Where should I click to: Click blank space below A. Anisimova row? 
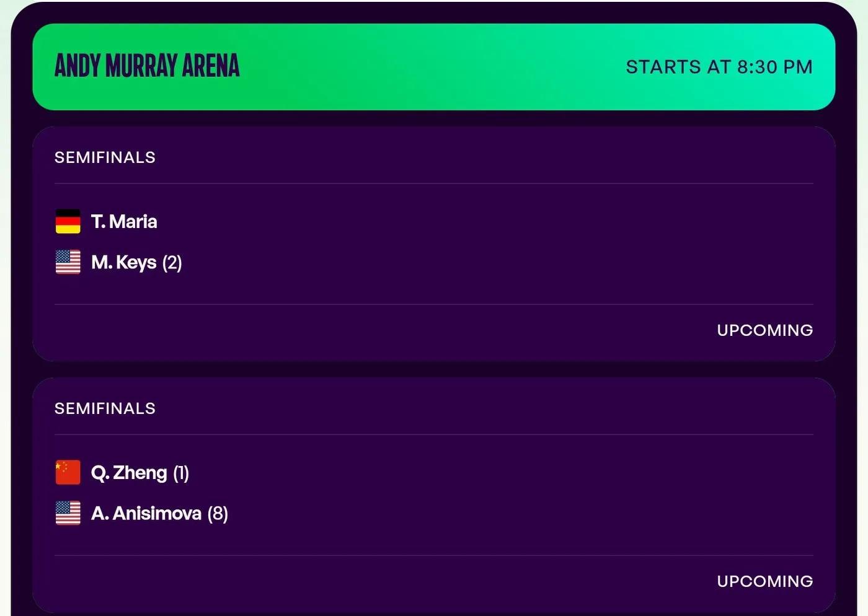pyautogui.click(x=434, y=540)
